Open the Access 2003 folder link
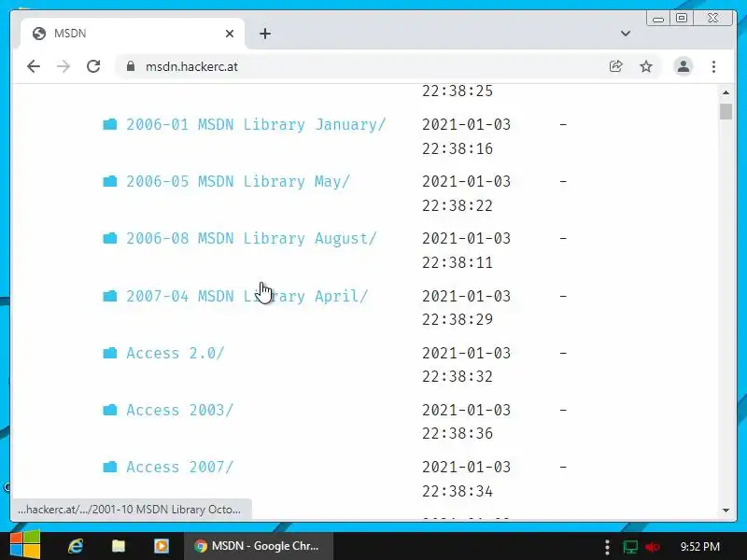The width and height of the screenshot is (747, 560). 179,410
